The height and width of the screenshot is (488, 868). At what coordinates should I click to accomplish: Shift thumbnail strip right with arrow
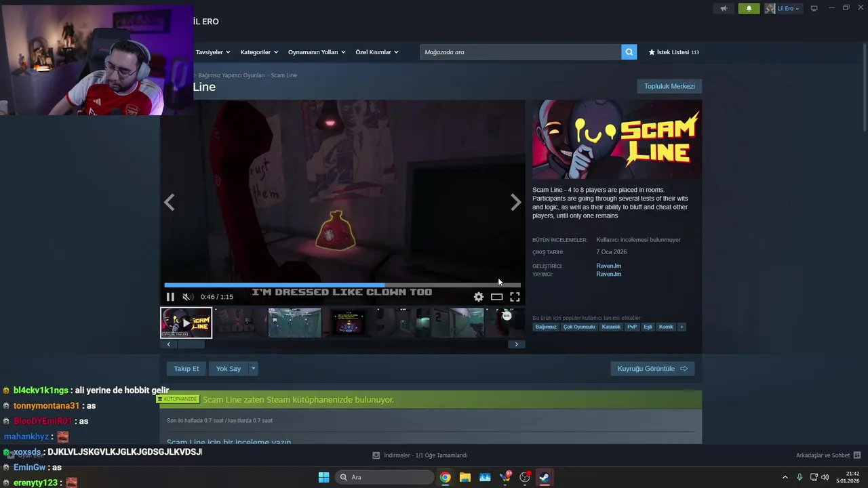pos(516,344)
